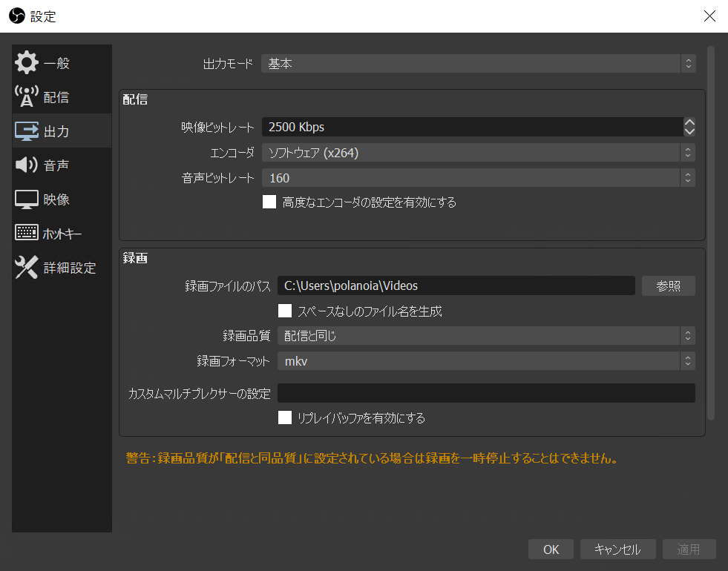The width and height of the screenshot is (728, 571).
Task: Click the キャンセル button
Action: [x=617, y=549]
